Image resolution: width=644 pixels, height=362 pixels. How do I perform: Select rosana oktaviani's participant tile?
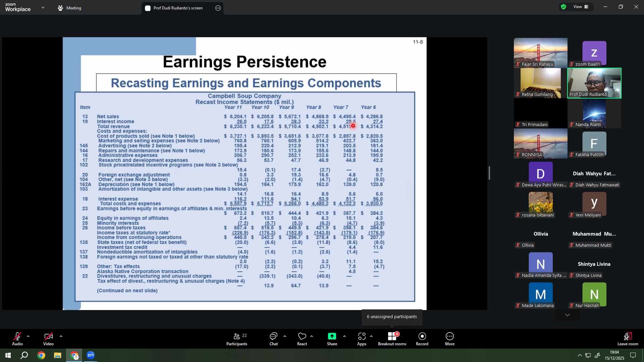(541, 204)
